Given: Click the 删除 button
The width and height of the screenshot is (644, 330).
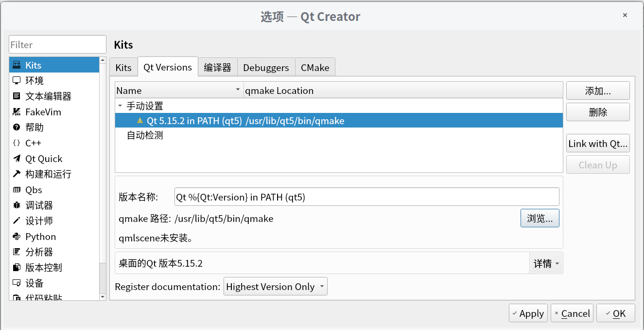Looking at the screenshot, I should point(598,112).
